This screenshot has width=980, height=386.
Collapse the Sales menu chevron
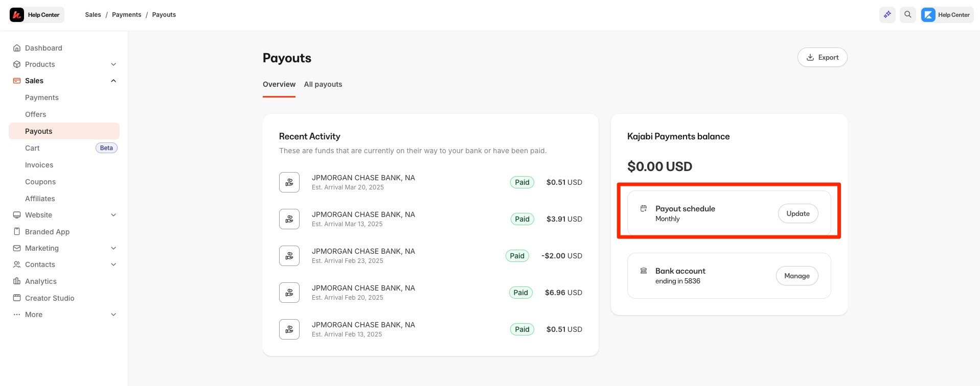113,81
